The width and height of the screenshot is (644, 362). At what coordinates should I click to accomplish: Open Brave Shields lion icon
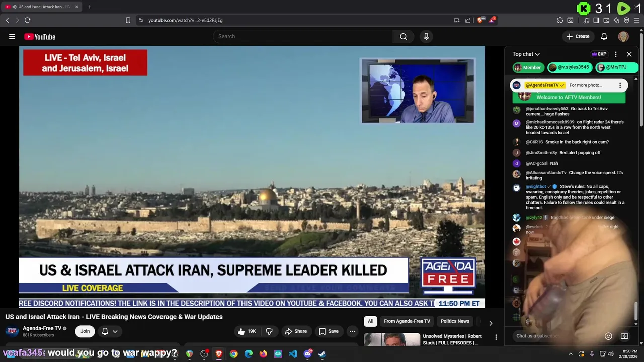[480, 20]
